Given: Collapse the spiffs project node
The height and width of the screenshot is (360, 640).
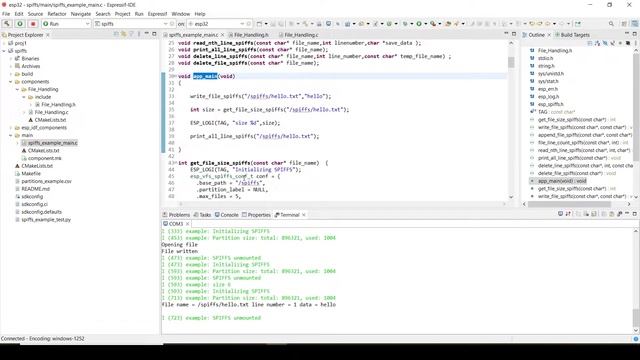Looking at the screenshot, I should [4, 51].
